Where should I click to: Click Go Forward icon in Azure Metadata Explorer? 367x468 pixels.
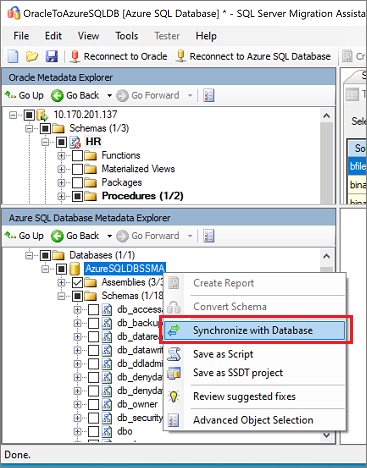click(x=122, y=236)
